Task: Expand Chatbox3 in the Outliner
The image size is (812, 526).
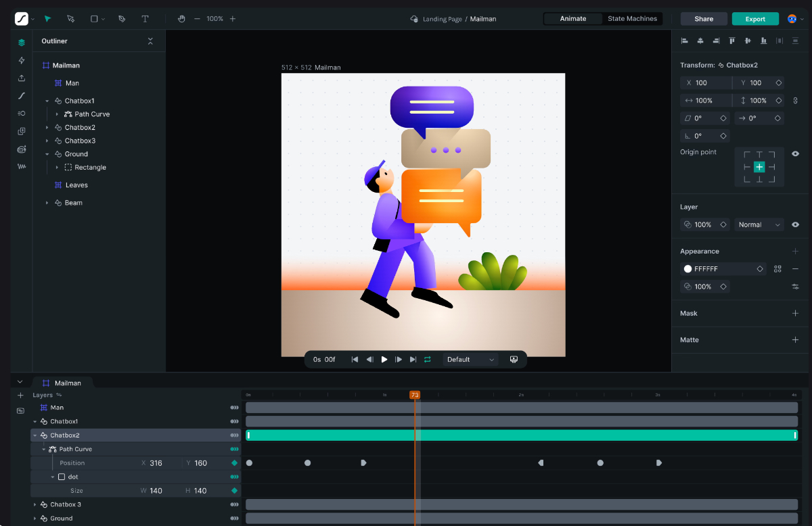Action: (x=47, y=140)
